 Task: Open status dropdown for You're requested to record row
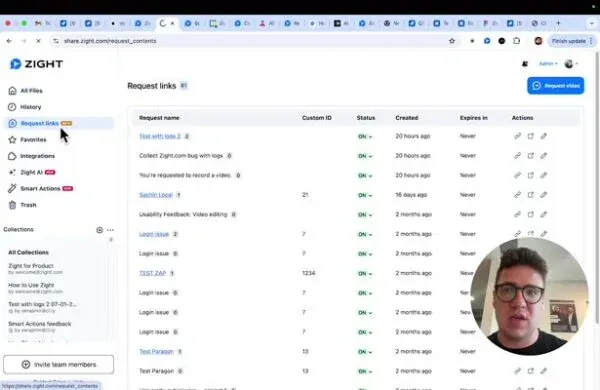(x=365, y=176)
